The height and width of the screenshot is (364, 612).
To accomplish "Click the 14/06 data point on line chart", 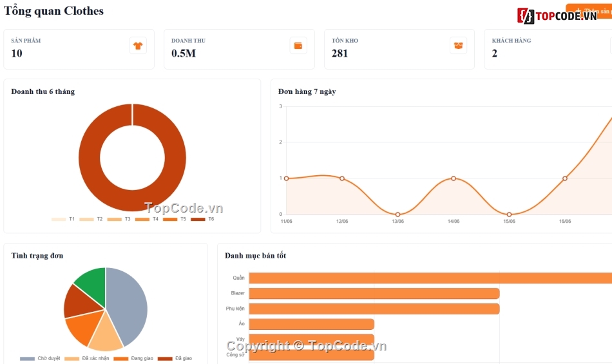I will point(454,178).
